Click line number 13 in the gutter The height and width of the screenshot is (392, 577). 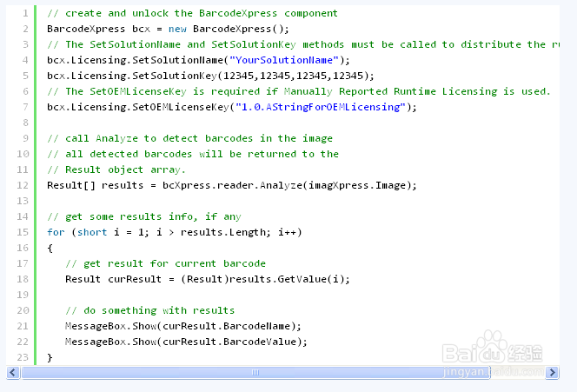pos(23,202)
